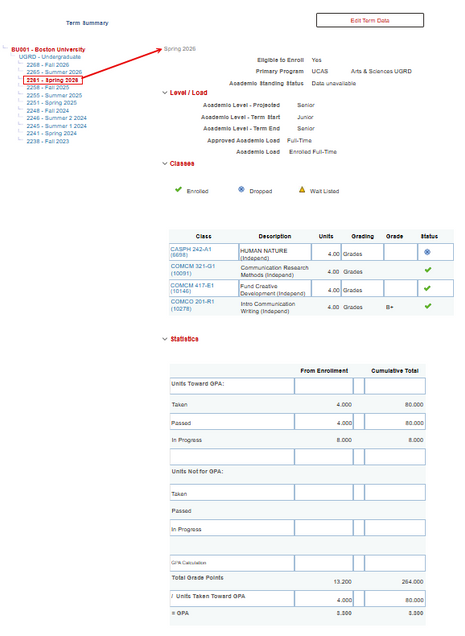Screen dimensions: 465x636
Task: Click the Class column header
Action: 203,236
